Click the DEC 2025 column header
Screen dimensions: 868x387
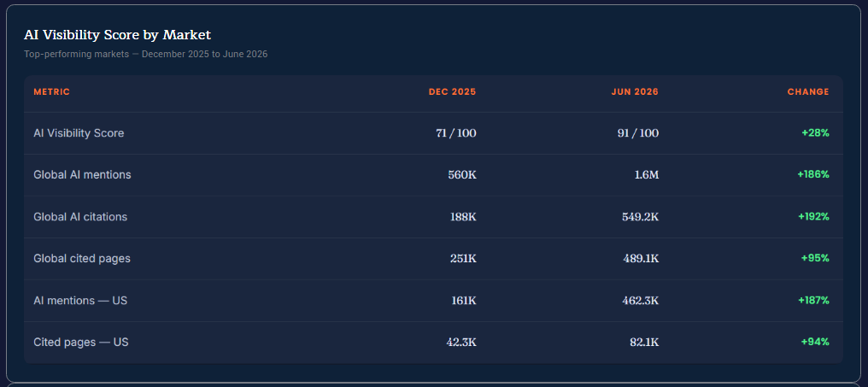click(452, 92)
